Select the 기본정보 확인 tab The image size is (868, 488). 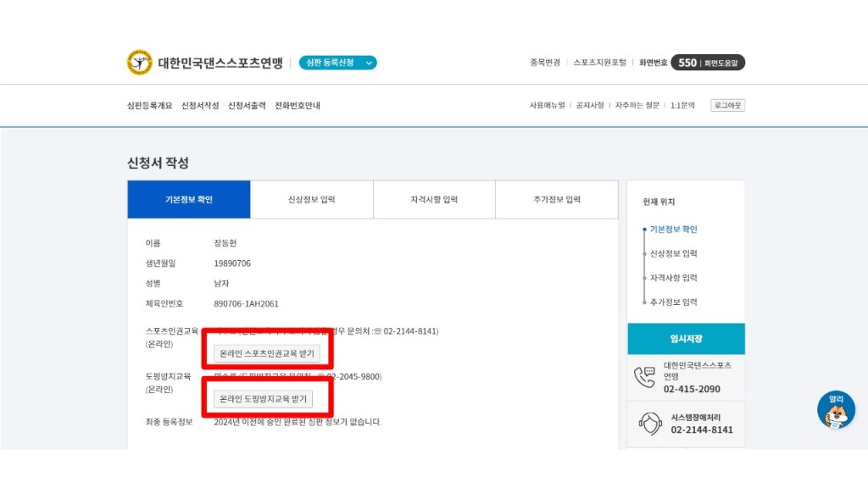189,200
